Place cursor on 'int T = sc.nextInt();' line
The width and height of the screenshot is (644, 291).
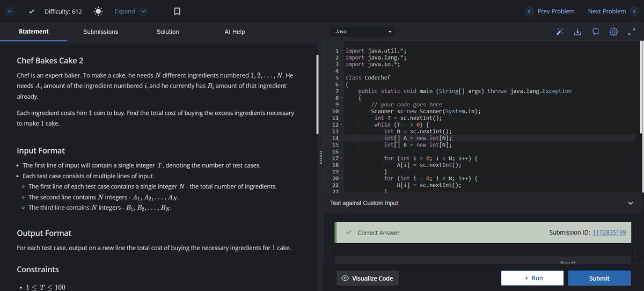(408, 118)
